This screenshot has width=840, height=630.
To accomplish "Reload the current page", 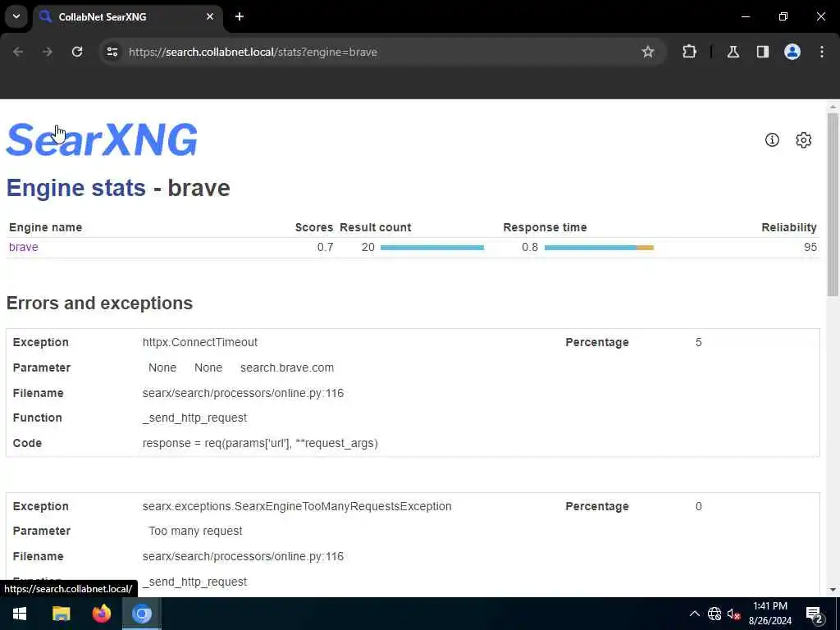I will [77, 52].
